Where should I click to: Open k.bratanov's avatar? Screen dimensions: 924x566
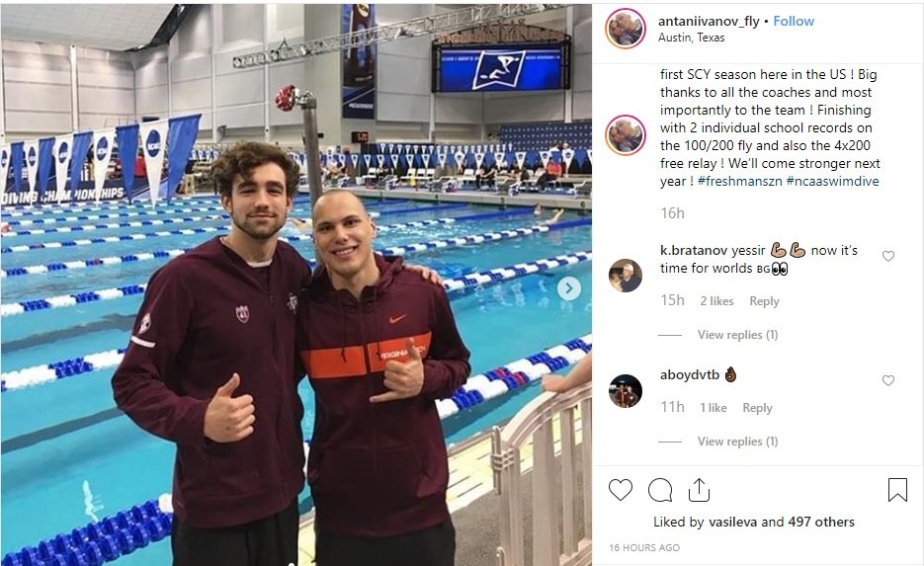(x=626, y=275)
